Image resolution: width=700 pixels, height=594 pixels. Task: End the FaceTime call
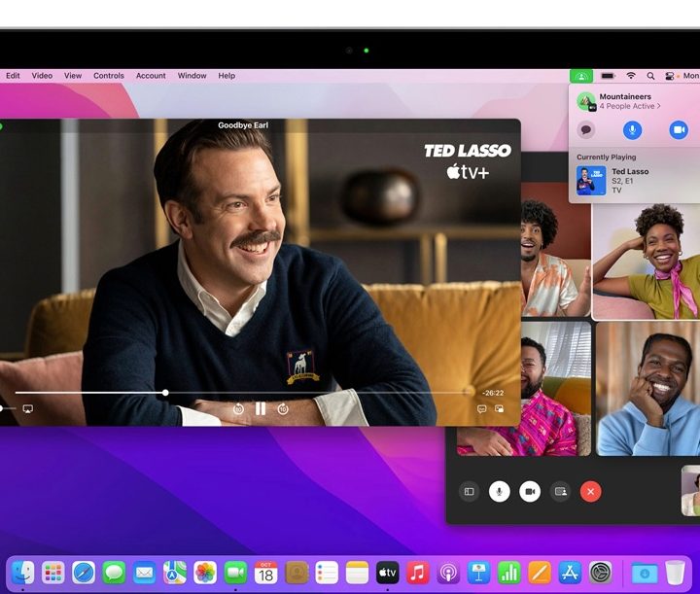click(591, 492)
